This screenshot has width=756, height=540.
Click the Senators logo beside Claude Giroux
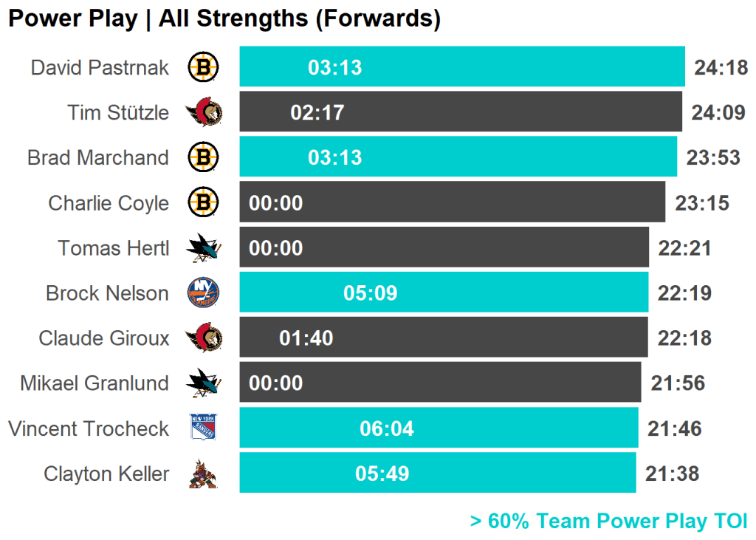click(x=203, y=338)
